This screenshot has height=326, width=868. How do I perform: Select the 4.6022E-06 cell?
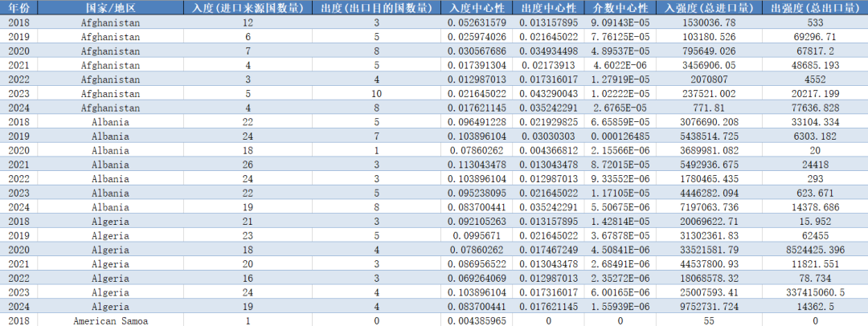(x=620, y=65)
